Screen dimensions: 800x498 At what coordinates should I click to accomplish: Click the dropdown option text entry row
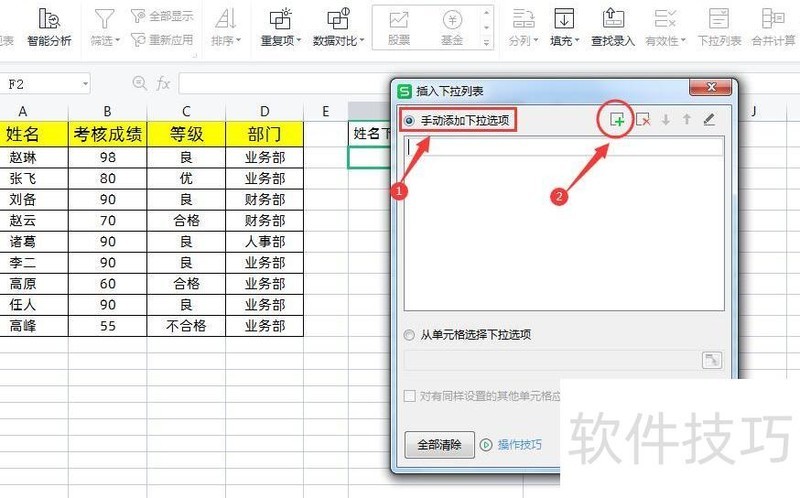[564, 147]
